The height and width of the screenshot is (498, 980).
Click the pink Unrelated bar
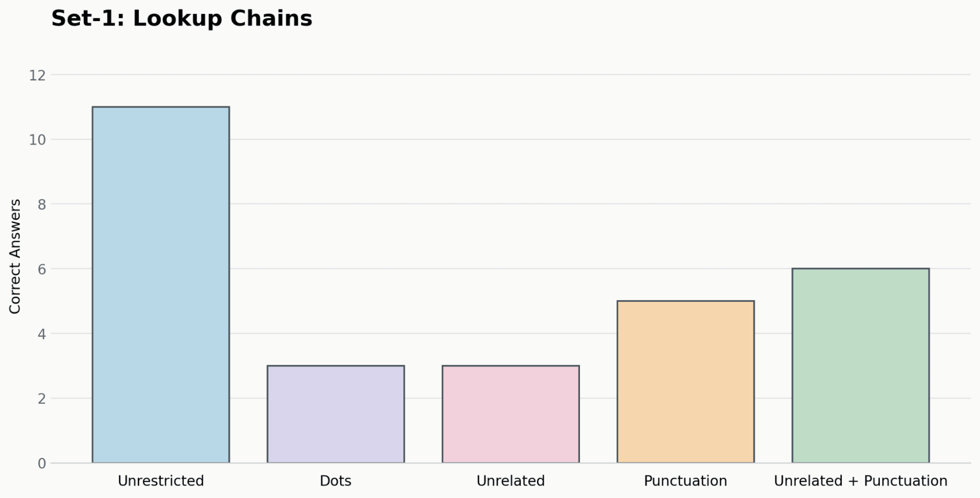(x=511, y=414)
